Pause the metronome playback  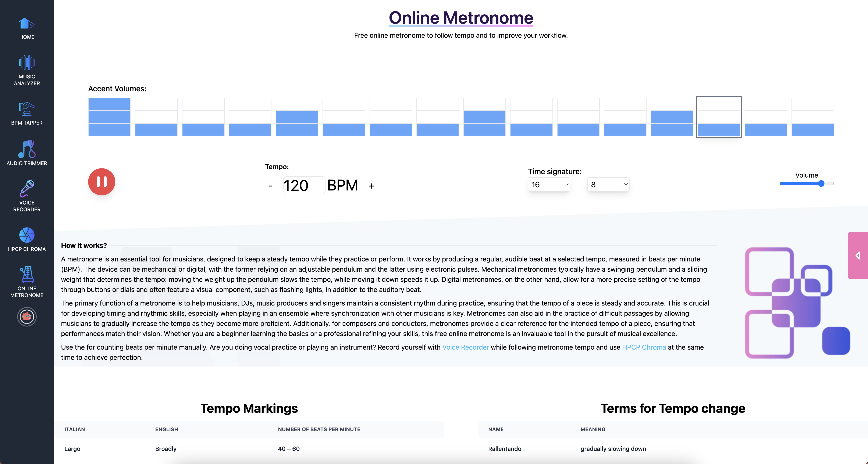[102, 182]
